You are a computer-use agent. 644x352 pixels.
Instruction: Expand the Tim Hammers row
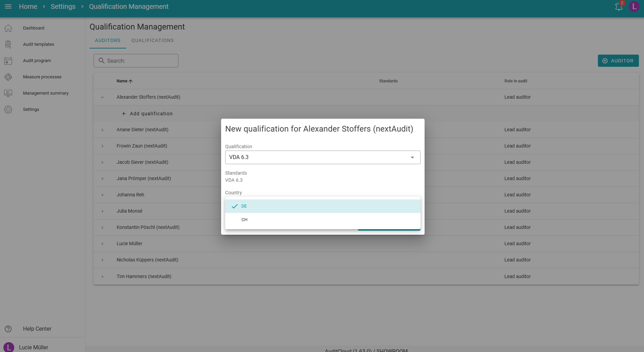[x=102, y=277]
